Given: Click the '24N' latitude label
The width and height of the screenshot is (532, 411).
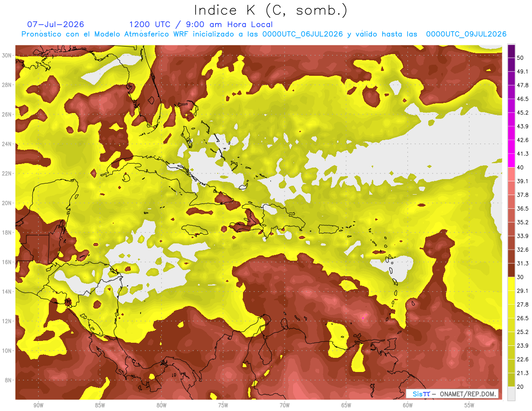Looking at the screenshot, I should [7, 144].
